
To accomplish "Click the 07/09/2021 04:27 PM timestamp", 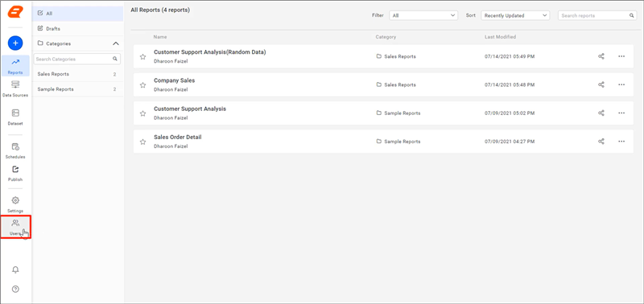I will [510, 142].
